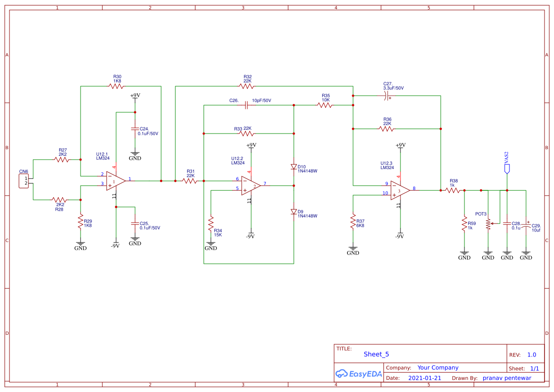The width and height of the screenshot is (554, 392).
Task: Select the U12.1 LM324 op-amp triangle
Action: pyautogui.click(x=116, y=181)
